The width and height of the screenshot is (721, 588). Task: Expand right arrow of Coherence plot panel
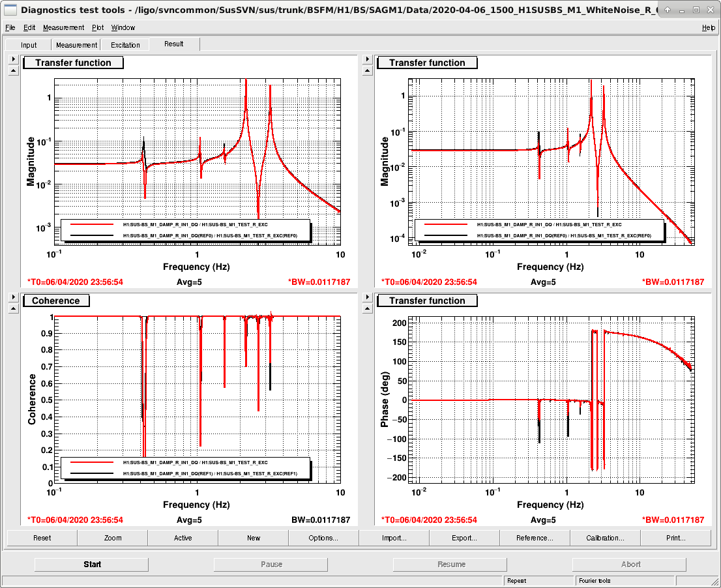pyautogui.click(x=13, y=297)
